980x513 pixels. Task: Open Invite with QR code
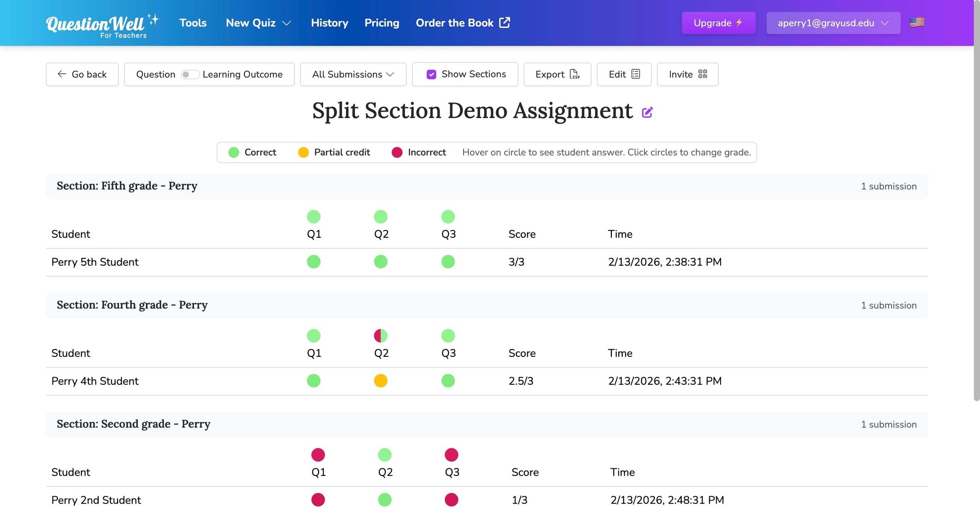pyautogui.click(x=687, y=74)
